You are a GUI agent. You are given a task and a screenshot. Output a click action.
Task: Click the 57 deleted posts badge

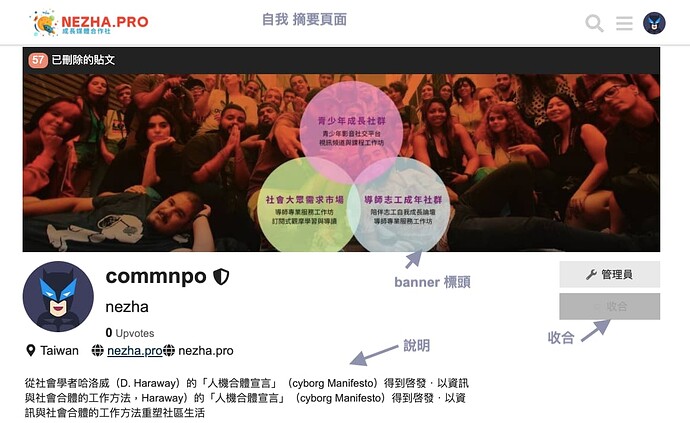[38, 60]
